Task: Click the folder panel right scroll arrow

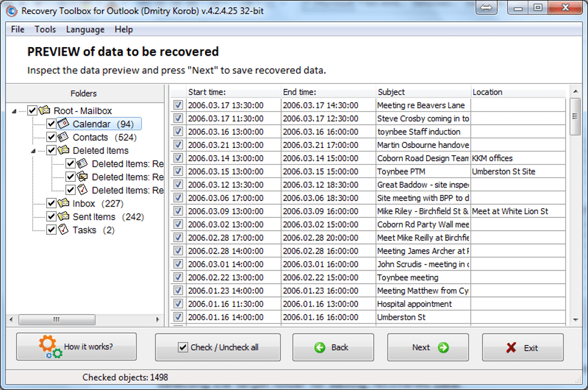Action: [x=157, y=320]
